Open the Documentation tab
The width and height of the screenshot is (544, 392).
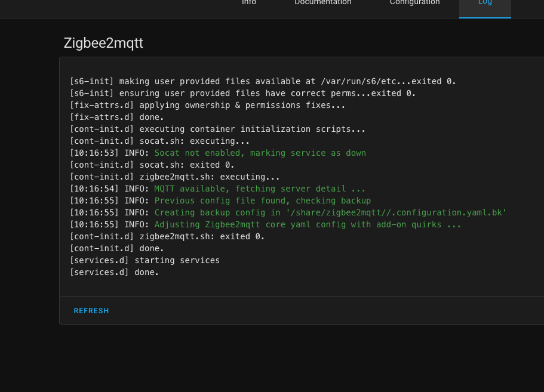tap(322, 4)
